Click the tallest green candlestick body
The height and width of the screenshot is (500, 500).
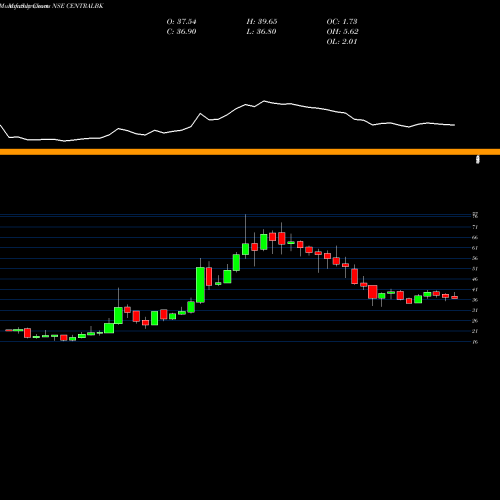(200, 285)
